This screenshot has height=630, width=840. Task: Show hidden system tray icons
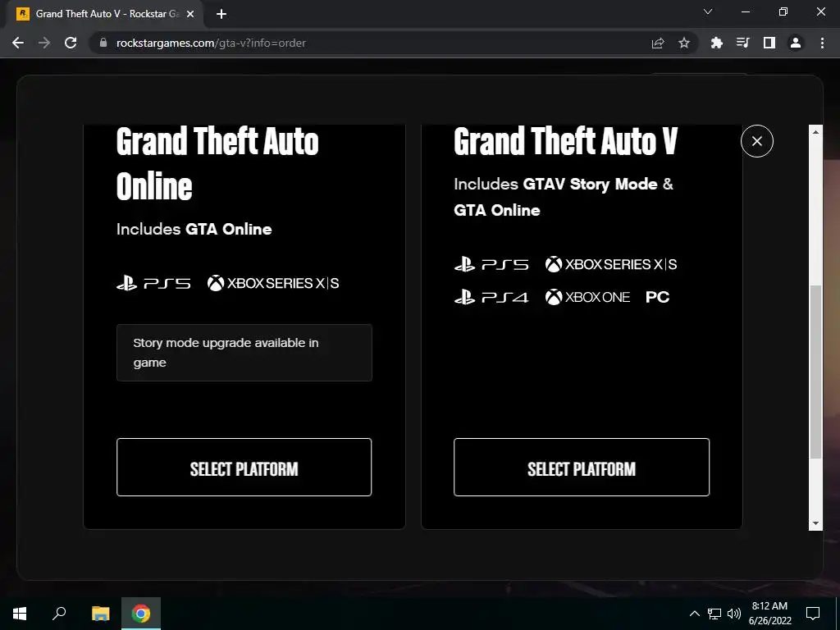(x=694, y=614)
